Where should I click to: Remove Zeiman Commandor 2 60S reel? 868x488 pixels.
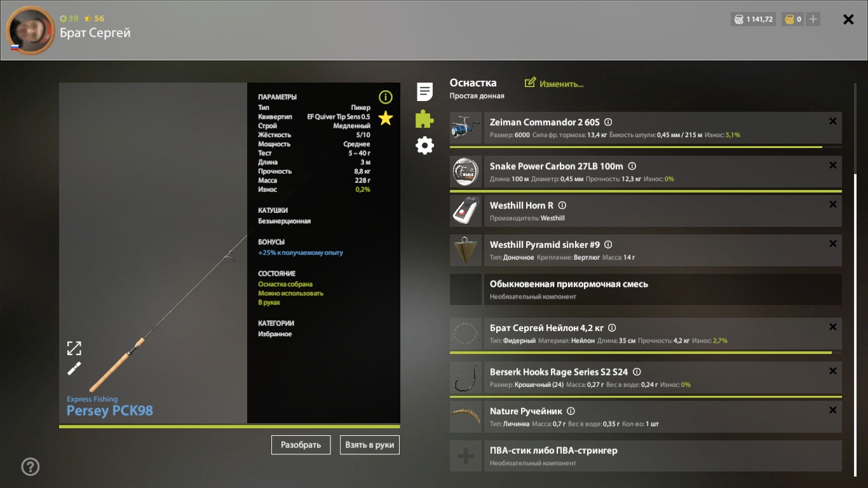tap(832, 121)
